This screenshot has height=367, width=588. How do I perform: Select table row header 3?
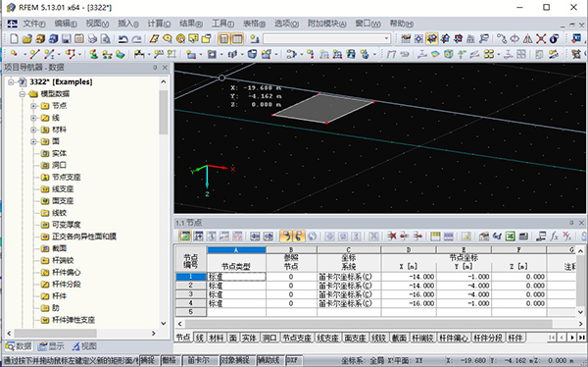(x=191, y=294)
